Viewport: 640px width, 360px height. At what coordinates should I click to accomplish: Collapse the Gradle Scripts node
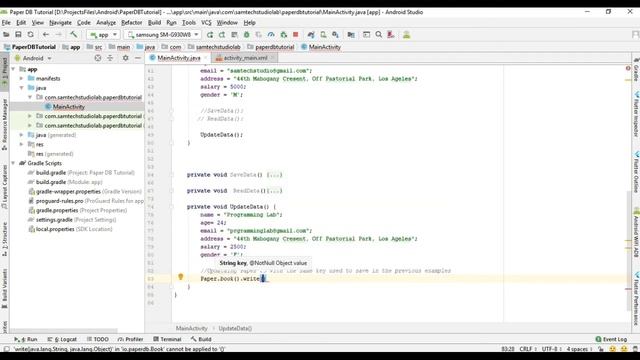13,163
